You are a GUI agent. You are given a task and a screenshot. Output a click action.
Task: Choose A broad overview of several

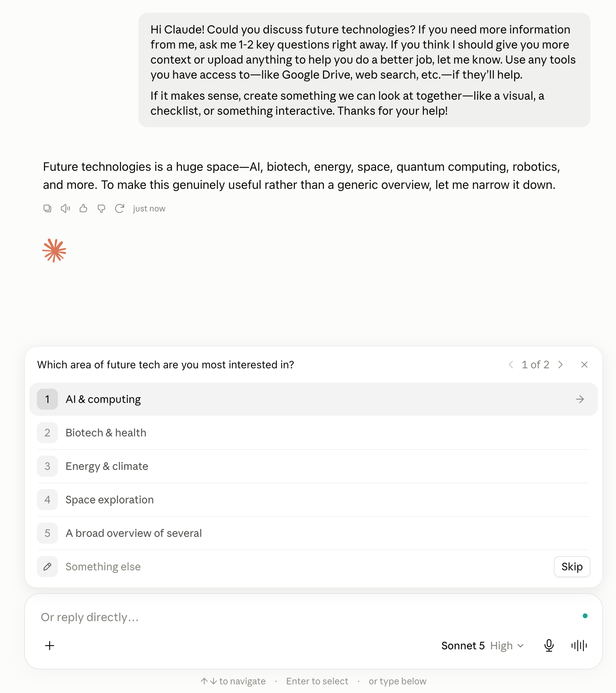tap(314, 533)
